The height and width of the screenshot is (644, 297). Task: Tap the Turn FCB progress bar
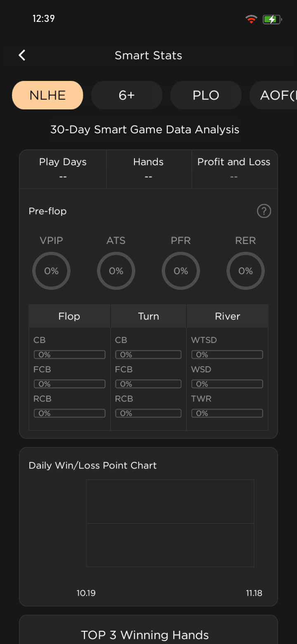[x=148, y=384]
